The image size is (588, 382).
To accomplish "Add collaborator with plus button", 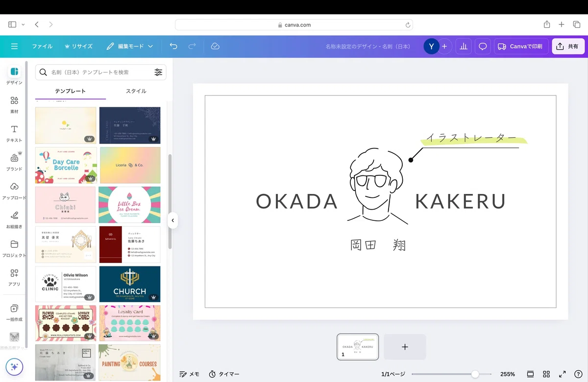I will coord(444,47).
